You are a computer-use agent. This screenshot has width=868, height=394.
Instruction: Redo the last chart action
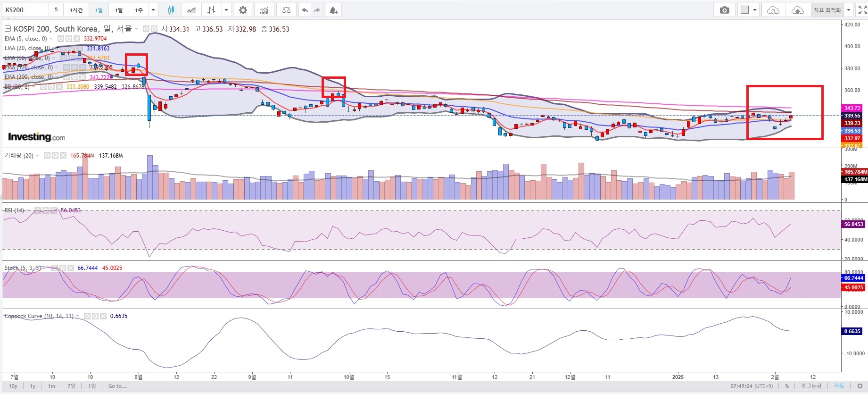click(x=317, y=10)
